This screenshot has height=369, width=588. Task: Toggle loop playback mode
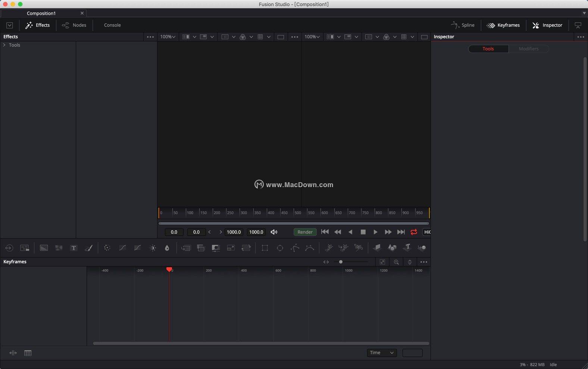click(x=414, y=232)
